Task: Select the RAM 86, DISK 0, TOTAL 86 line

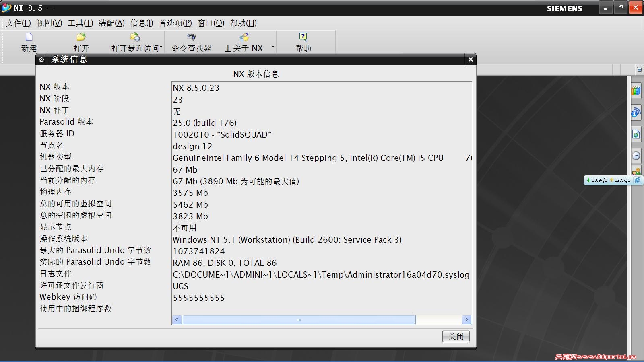Action: tap(225, 263)
